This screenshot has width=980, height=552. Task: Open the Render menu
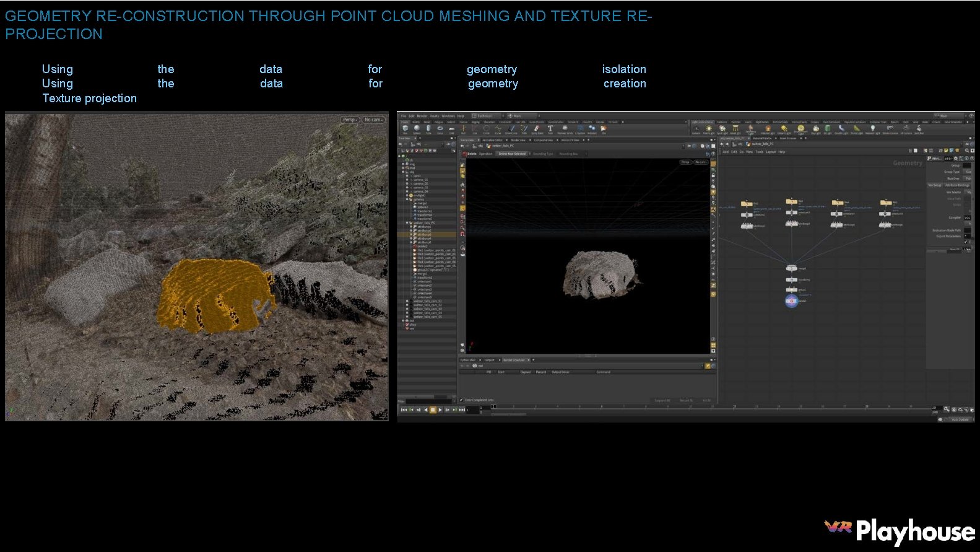tap(422, 116)
